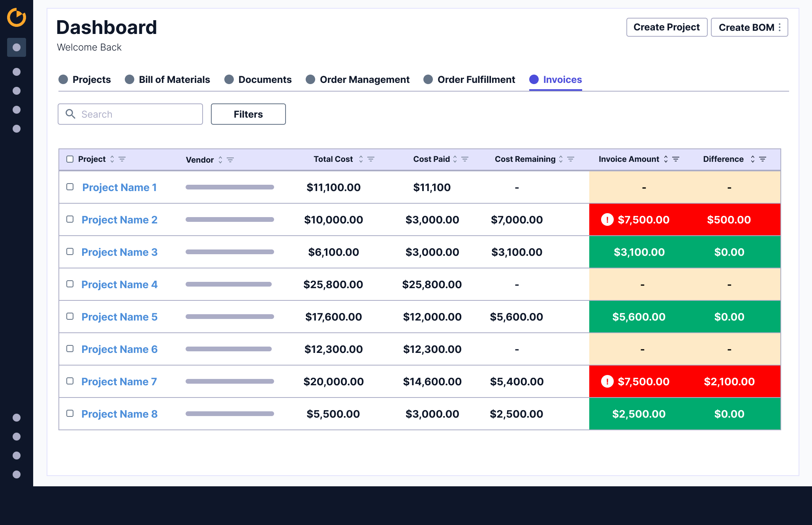Click the Difference column filter icon
The height and width of the screenshot is (525, 812).
[763, 159]
